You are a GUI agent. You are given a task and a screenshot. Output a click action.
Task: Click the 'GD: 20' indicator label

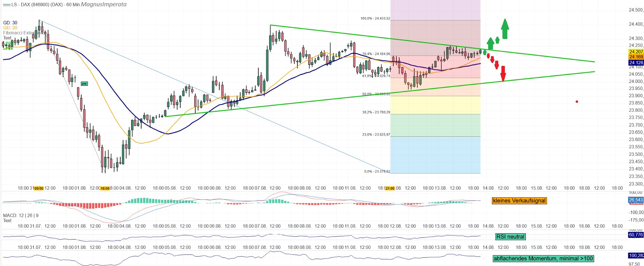[10, 28]
